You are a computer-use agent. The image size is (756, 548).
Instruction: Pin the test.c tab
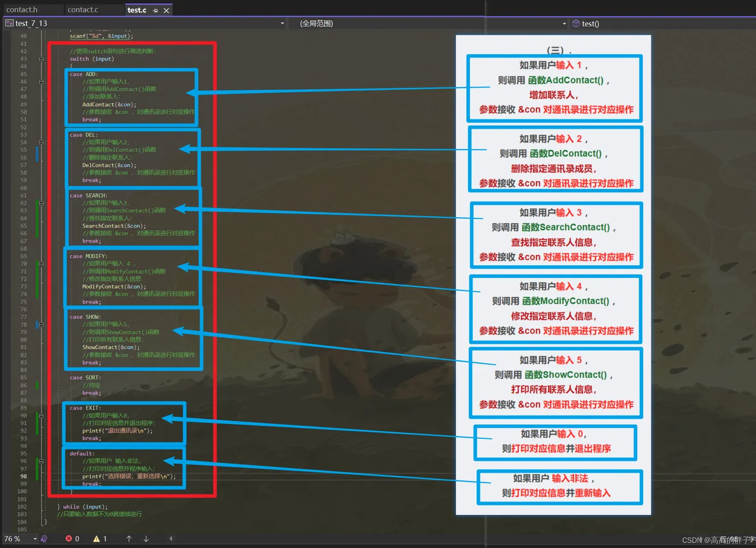tap(156, 10)
